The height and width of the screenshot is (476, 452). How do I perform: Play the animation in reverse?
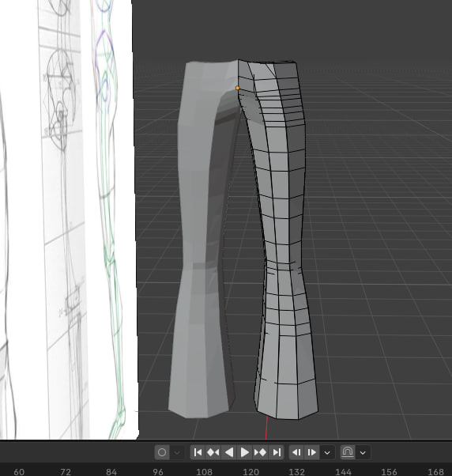[x=229, y=452]
